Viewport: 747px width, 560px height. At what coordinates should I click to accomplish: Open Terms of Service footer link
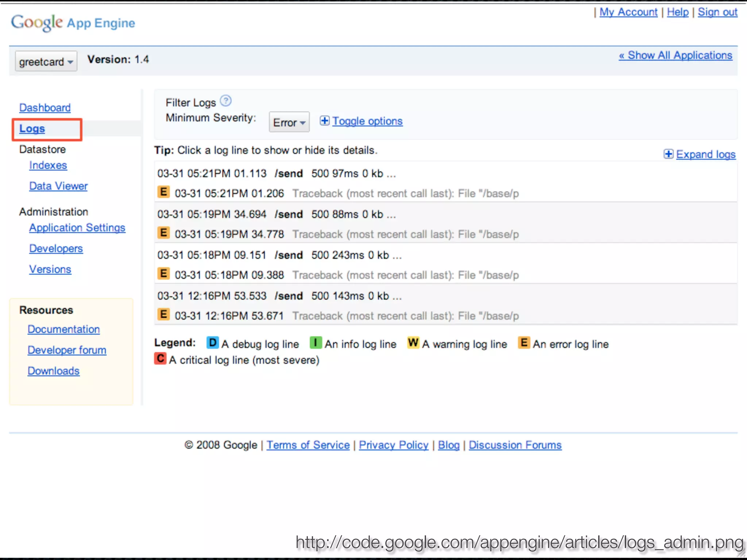coord(308,445)
